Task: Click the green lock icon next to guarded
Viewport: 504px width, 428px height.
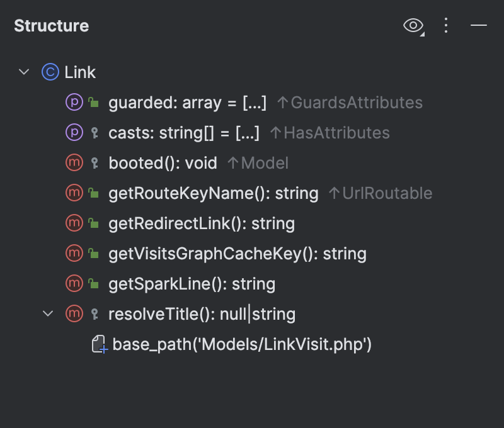Action: tap(93, 102)
